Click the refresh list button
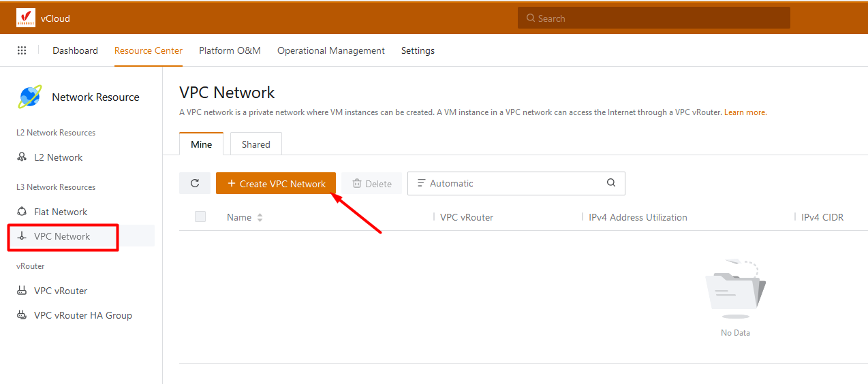Image resolution: width=868 pixels, height=384 pixels. 195,183
